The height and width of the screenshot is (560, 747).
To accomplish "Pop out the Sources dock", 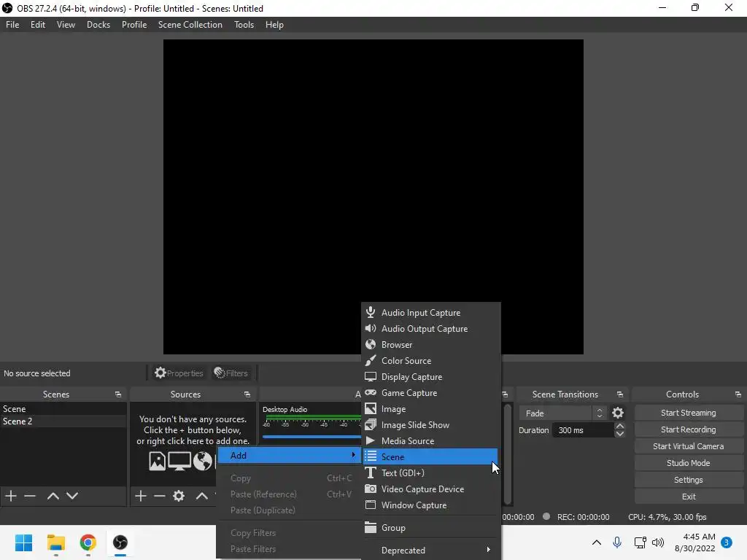I will coord(247,394).
